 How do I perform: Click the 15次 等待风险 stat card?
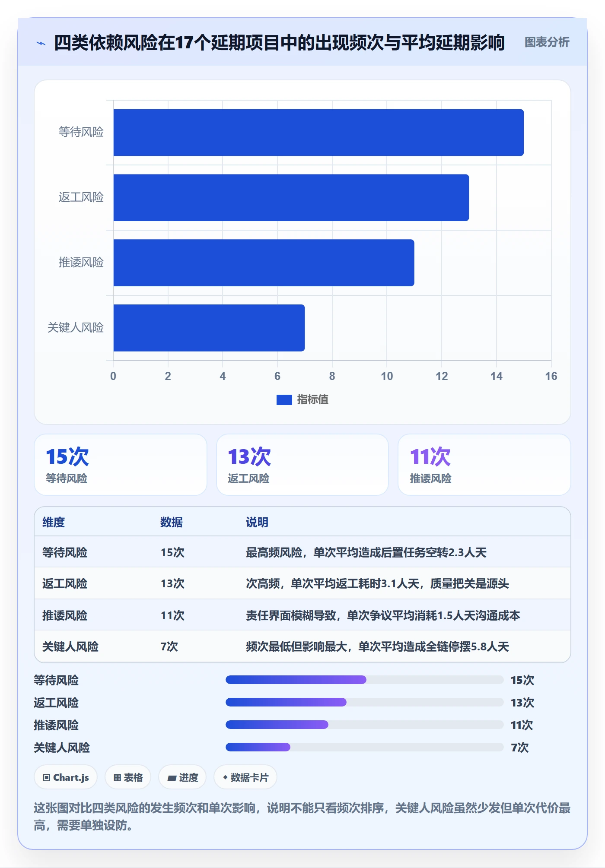(x=121, y=465)
